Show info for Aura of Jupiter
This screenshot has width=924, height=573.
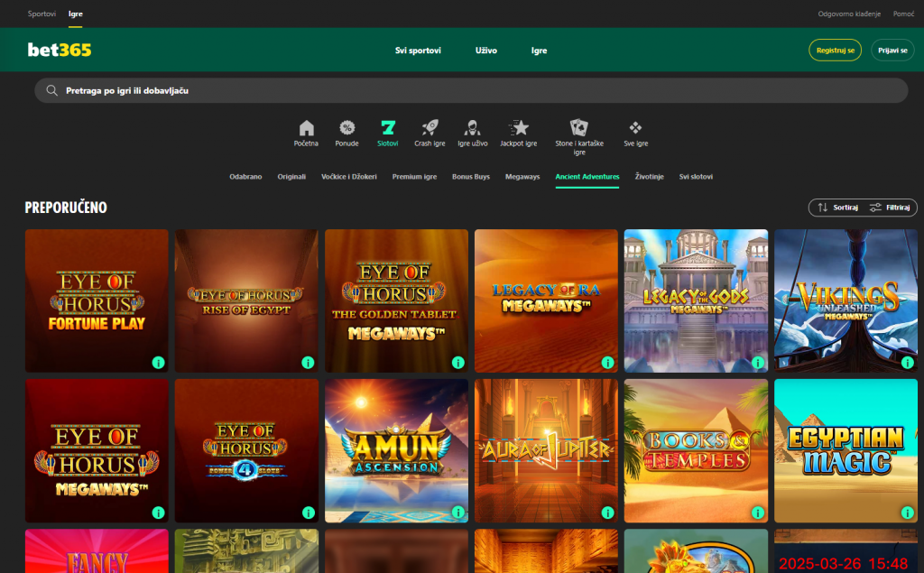click(607, 513)
